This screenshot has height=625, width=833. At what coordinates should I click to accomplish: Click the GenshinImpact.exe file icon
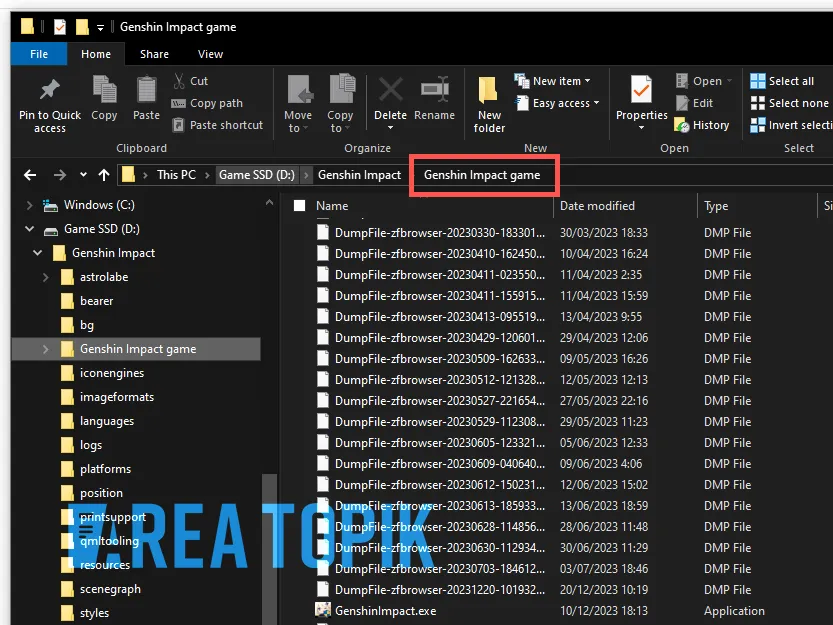(x=323, y=610)
